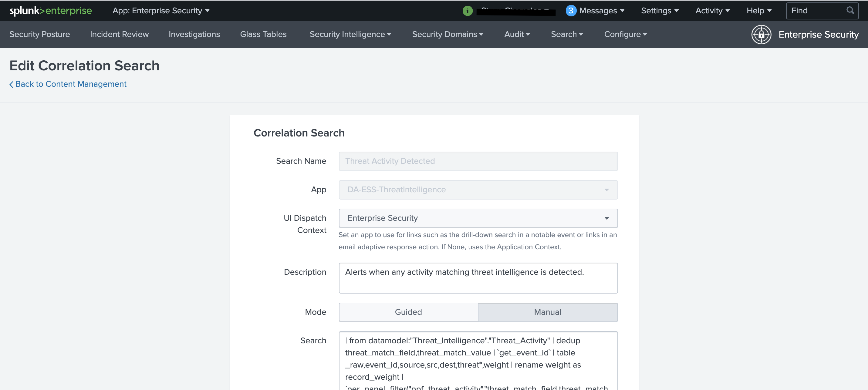Expand the Security Domains menu
The image size is (868, 390).
tap(448, 34)
